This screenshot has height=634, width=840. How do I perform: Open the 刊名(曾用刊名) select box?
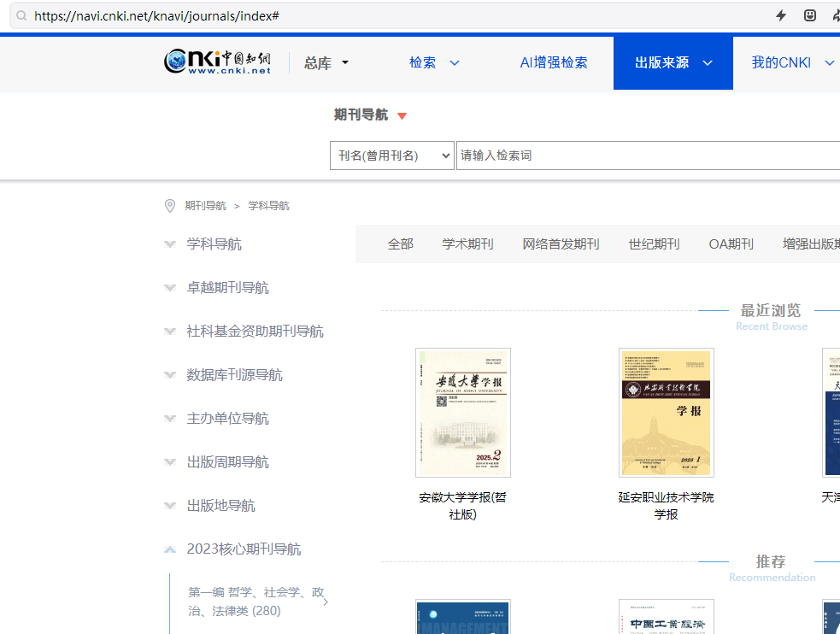(392, 156)
